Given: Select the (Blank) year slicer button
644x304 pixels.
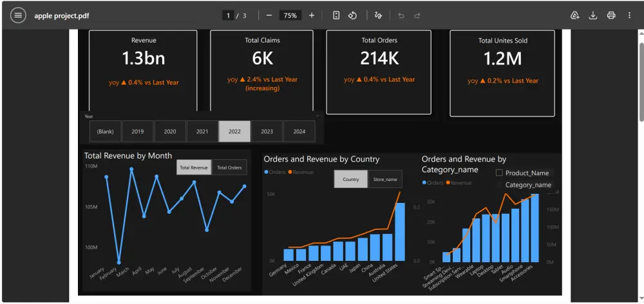Looking at the screenshot, I should (105, 131).
